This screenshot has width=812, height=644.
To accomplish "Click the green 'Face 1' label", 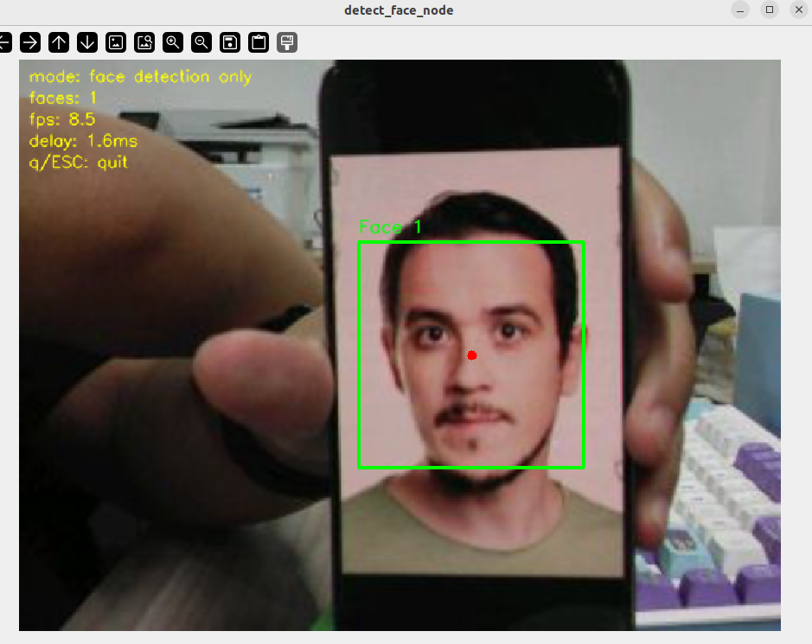I will point(391,226).
